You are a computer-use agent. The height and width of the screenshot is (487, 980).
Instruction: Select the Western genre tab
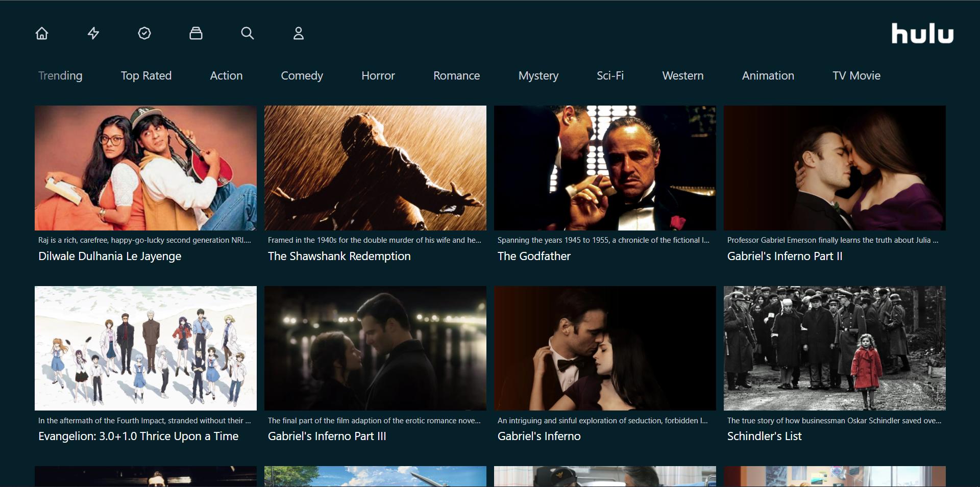[x=682, y=75]
